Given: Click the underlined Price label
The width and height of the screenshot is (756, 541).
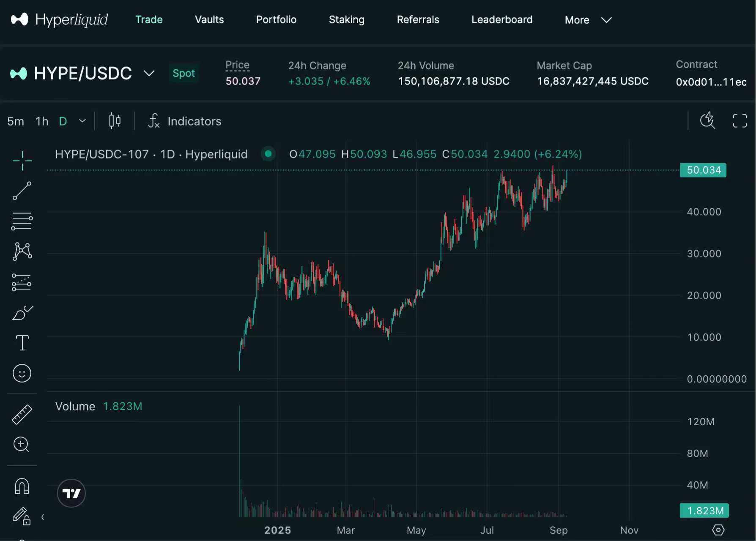Looking at the screenshot, I should (237, 65).
